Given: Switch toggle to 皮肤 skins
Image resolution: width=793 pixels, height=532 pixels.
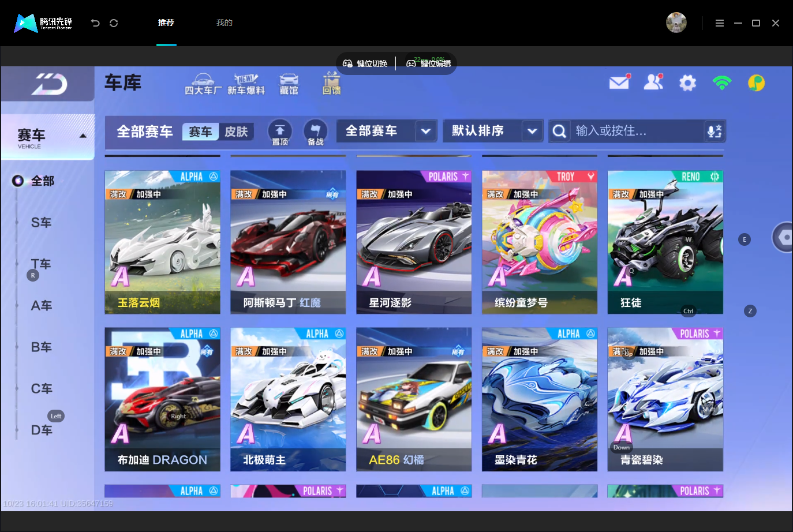Looking at the screenshot, I should point(236,132).
